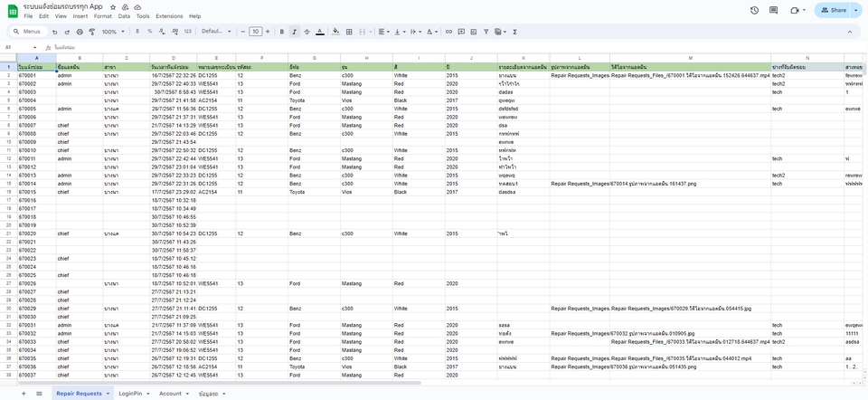This screenshot has height=400, width=868.
Task: Open the comments panel icon
Action: tap(773, 10)
